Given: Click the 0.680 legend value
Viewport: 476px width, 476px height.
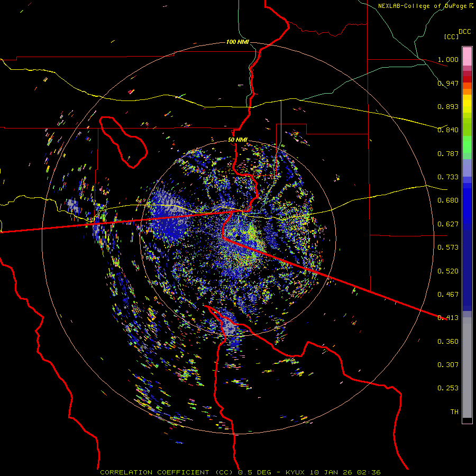Looking at the screenshot, I should click(x=448, y=200).
